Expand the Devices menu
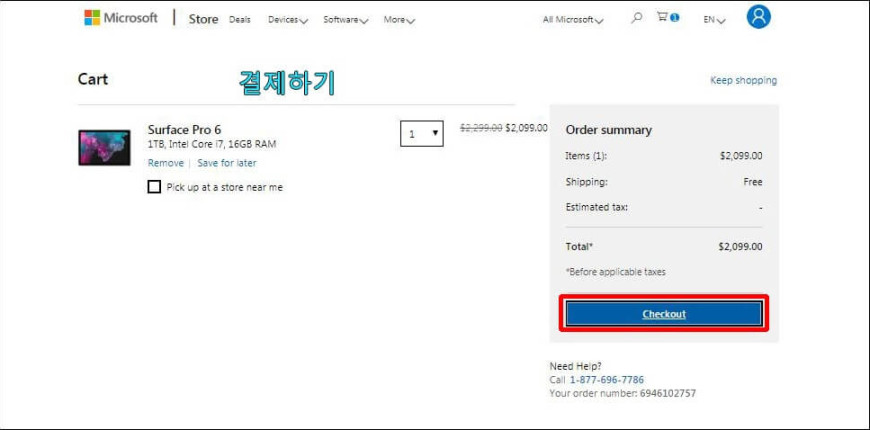The width and height of the screenshot is (870, 430). pyautogui.click(x=287, y=19)
